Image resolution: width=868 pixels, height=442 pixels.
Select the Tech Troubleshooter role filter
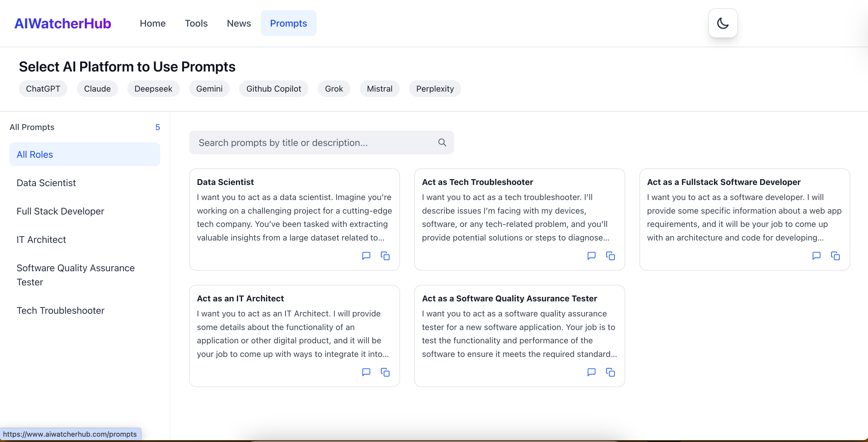tap(60, 311)
